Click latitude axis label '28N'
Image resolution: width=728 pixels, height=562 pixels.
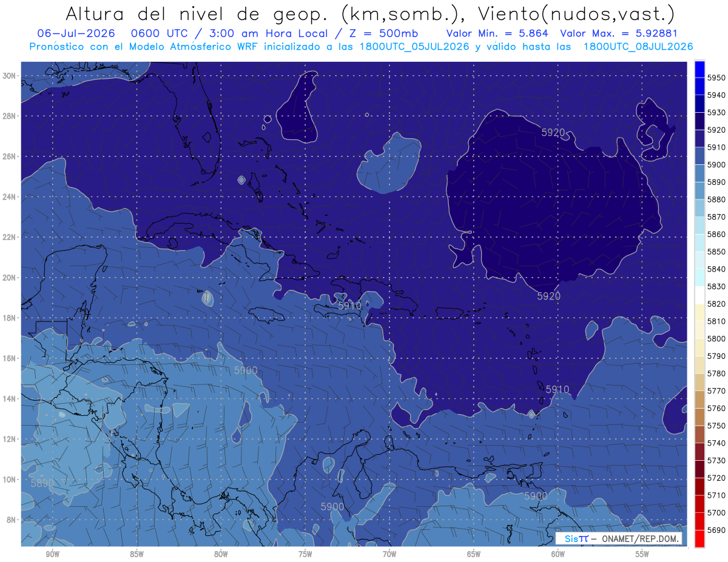pyautogui.click(x=8, y=116)
